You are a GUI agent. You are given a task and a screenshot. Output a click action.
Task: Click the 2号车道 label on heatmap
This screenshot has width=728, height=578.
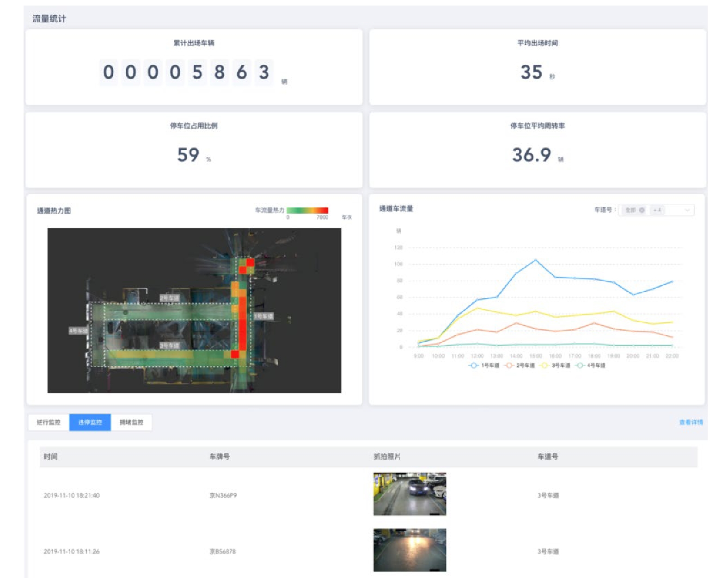[170, 298]
